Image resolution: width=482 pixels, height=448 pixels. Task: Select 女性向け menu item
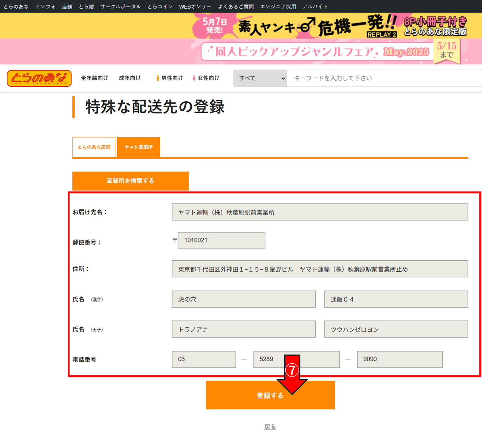point(206,78)
